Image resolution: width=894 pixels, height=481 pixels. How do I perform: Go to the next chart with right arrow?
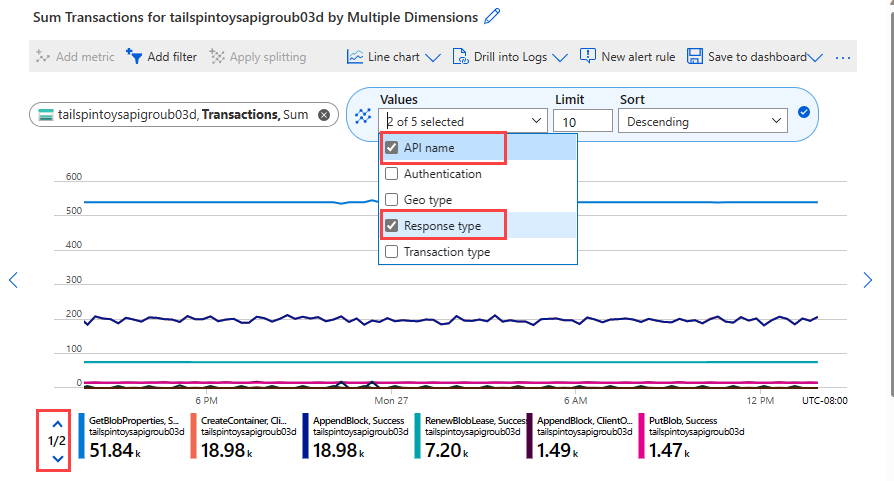click(867, 279)
